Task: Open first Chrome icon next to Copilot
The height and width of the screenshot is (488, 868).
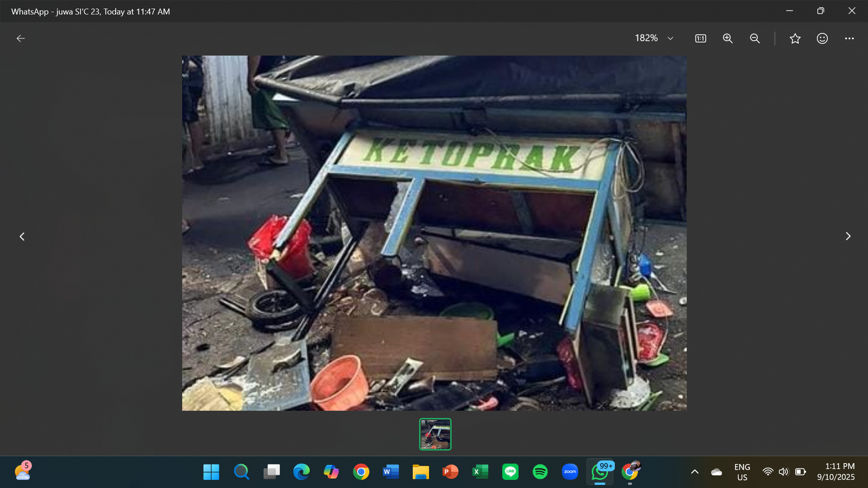Action: [x=361, y=472]
